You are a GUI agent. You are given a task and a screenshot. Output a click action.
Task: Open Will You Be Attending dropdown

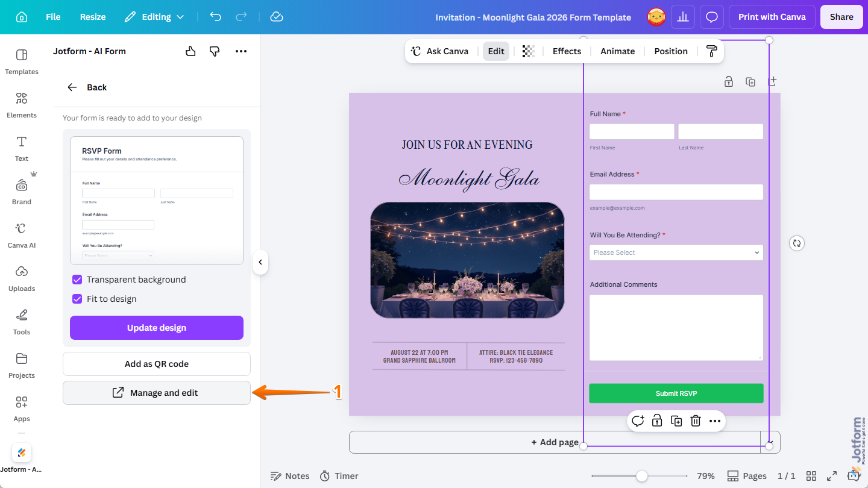click(676, 252)
